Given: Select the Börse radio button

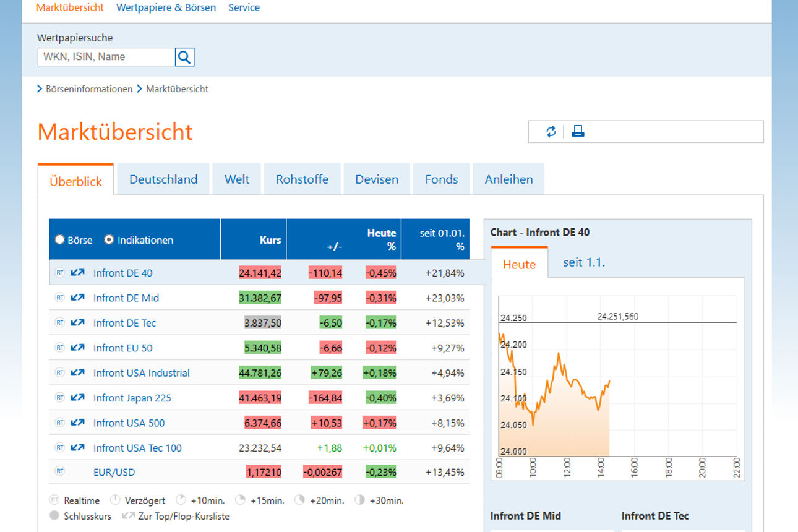Looking at the screenshot, I should pyautogui.click(x=60, y=239).
